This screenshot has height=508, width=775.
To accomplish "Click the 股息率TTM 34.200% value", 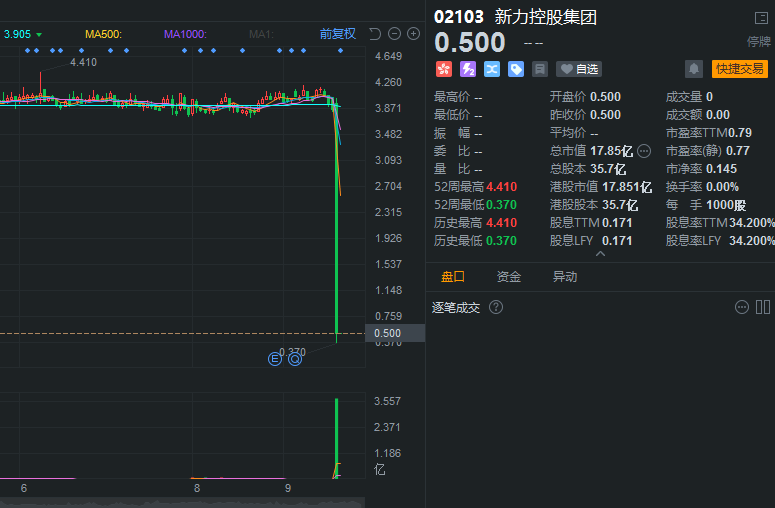I will click(752, 223).
